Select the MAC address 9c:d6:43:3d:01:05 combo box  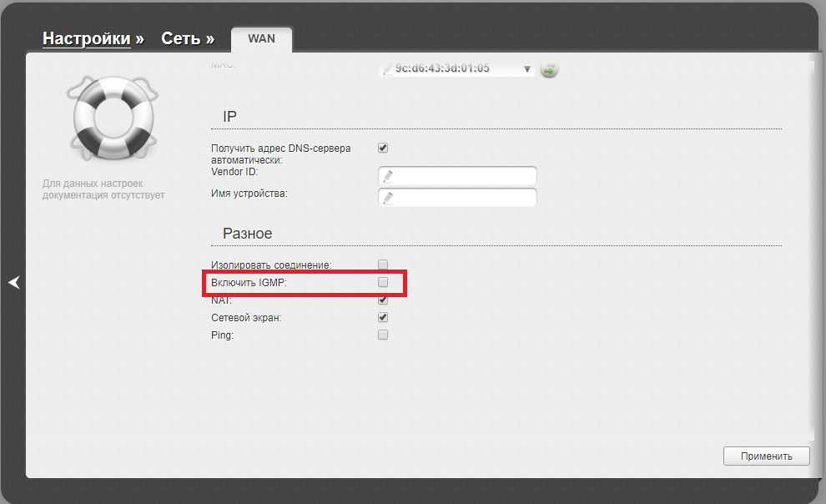pyautogui.click(x=455, y=69)
